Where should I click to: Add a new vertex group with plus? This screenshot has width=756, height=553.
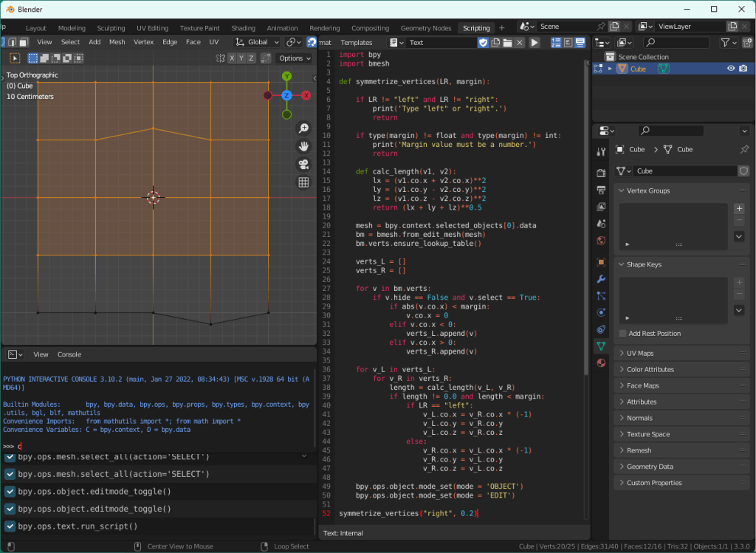739,209
